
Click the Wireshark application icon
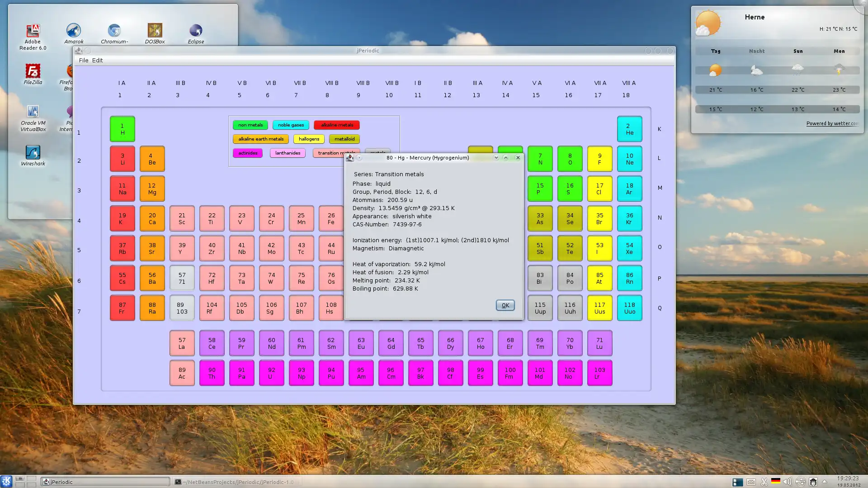tap(32, 152)
